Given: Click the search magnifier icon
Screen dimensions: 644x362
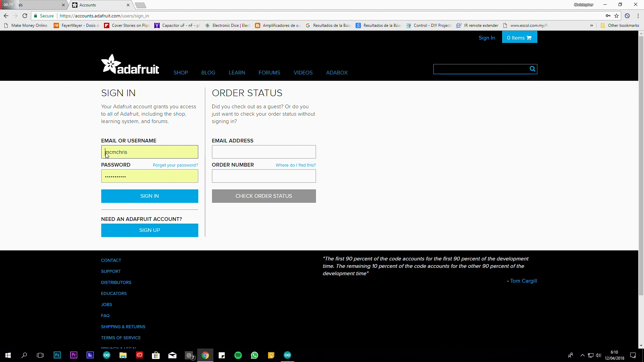Looking at the screenshot, I should point(532,69).
